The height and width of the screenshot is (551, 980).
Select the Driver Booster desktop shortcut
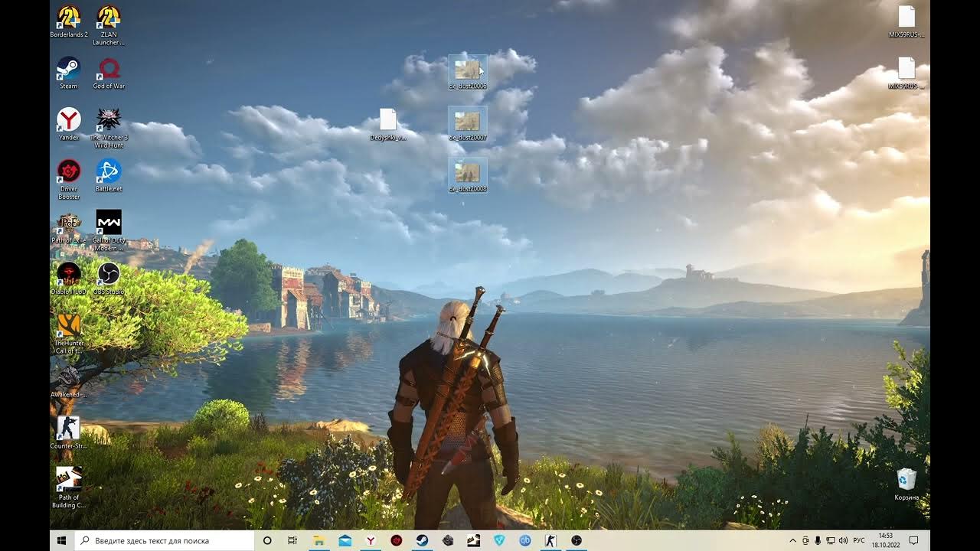point(69,179)
